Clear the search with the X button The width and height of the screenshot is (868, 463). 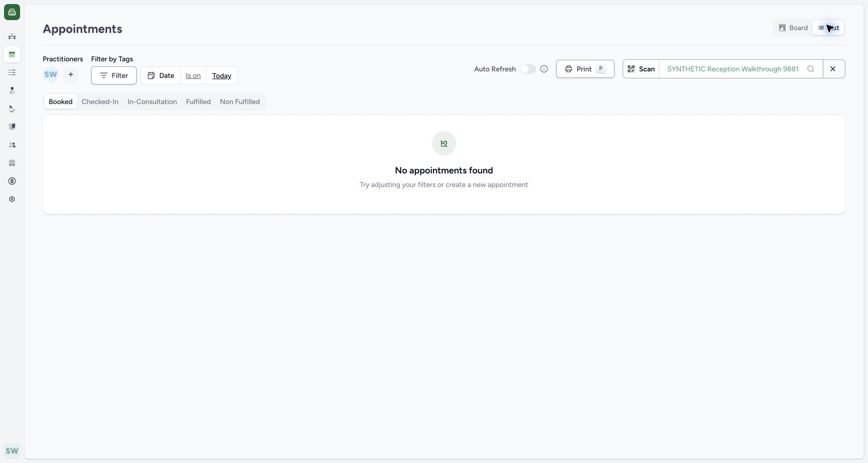[833, 69]
